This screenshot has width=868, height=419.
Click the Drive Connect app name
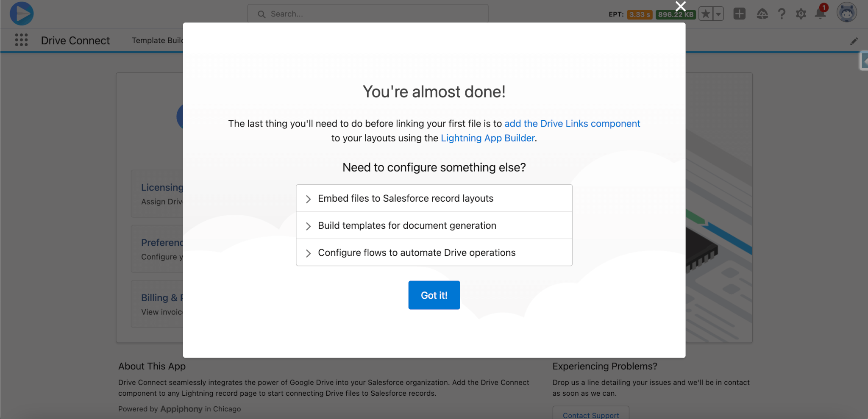point(75,41)
